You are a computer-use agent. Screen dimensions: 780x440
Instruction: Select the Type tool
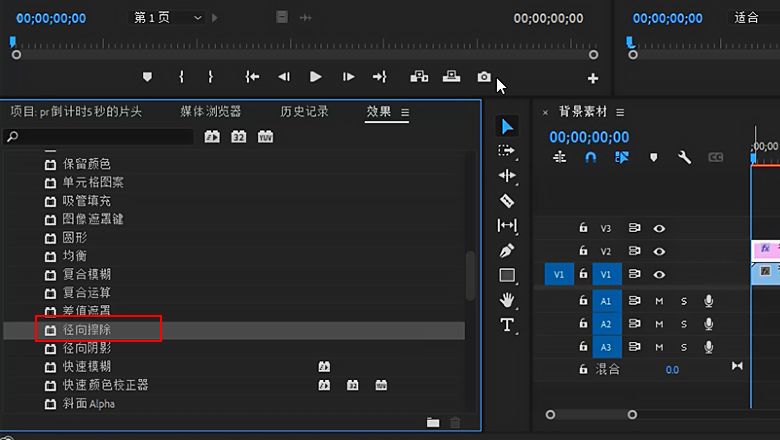coord(507,325)
